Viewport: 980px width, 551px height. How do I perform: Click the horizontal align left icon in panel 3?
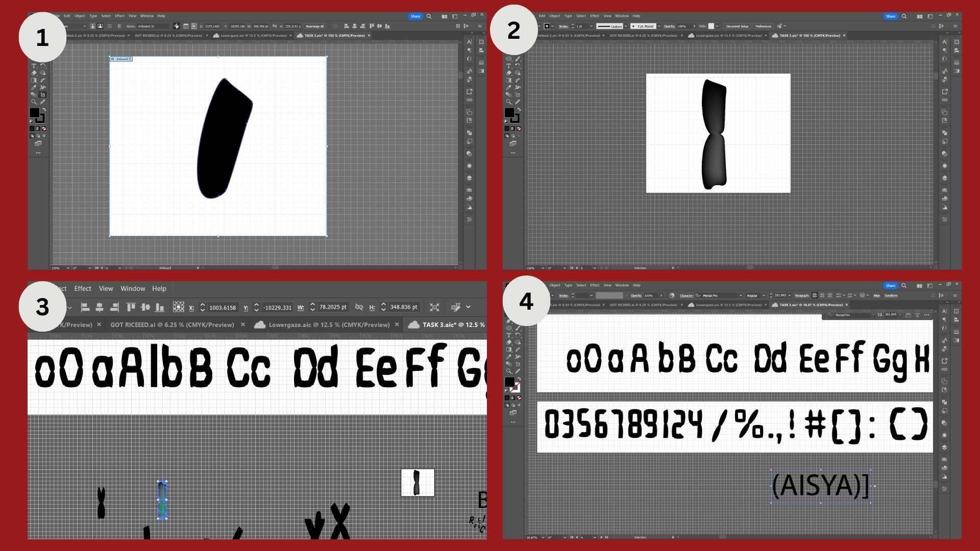click(85, 307)
